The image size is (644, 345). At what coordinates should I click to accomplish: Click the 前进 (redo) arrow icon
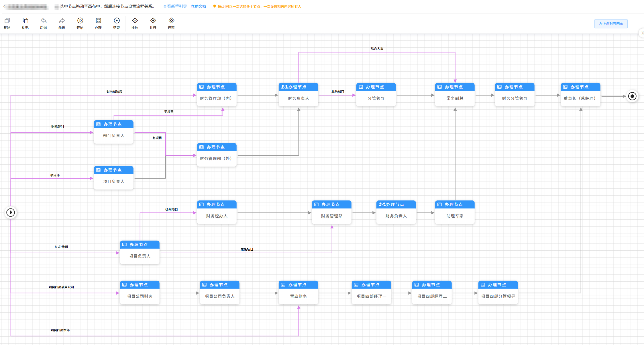click(62, 21)
